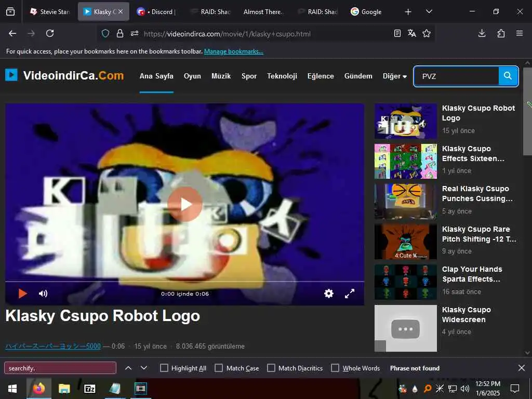This screenshot has width=532, height=399.
Task: Open the Firefox application menu
Action: [520, 33]
